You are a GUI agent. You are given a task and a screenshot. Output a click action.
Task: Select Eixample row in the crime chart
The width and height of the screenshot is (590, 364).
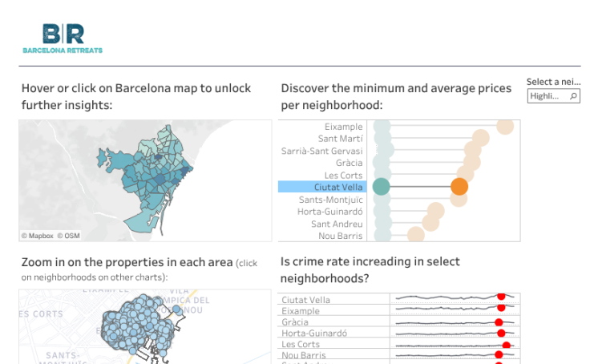(x=301, y=311)
